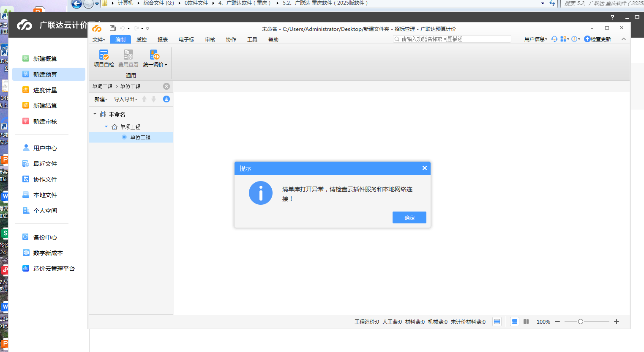
Task: Click the blue download circle icon
Action: point(166,99)
